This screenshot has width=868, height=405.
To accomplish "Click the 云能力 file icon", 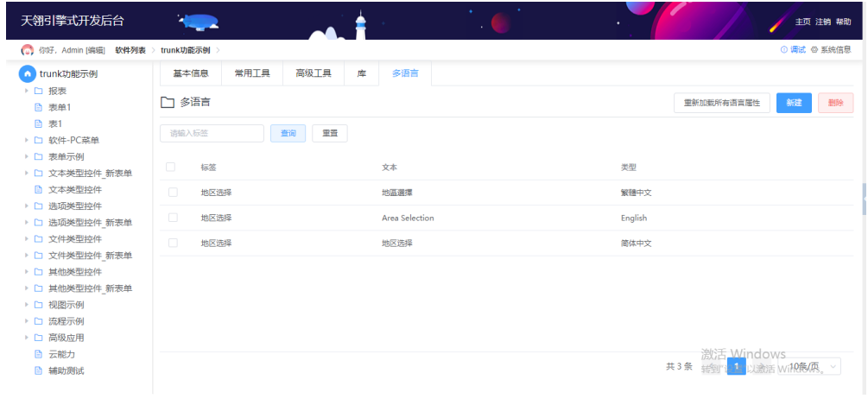I will [x=38, y=354].
